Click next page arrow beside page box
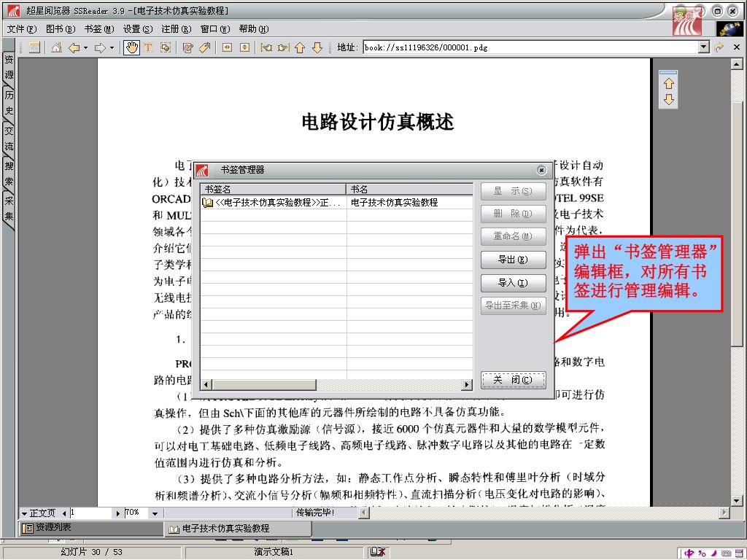 pos(118,513)
